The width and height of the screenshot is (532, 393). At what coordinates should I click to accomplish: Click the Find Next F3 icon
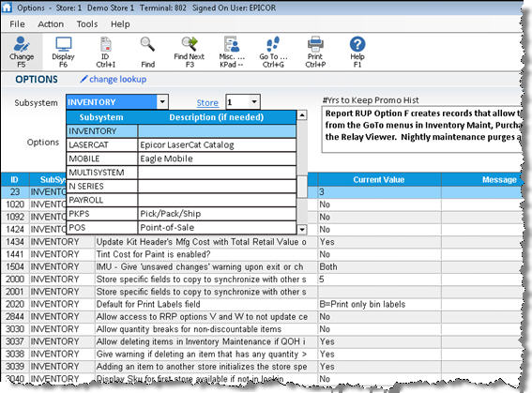pyautogui.click(x=190, y=44)
